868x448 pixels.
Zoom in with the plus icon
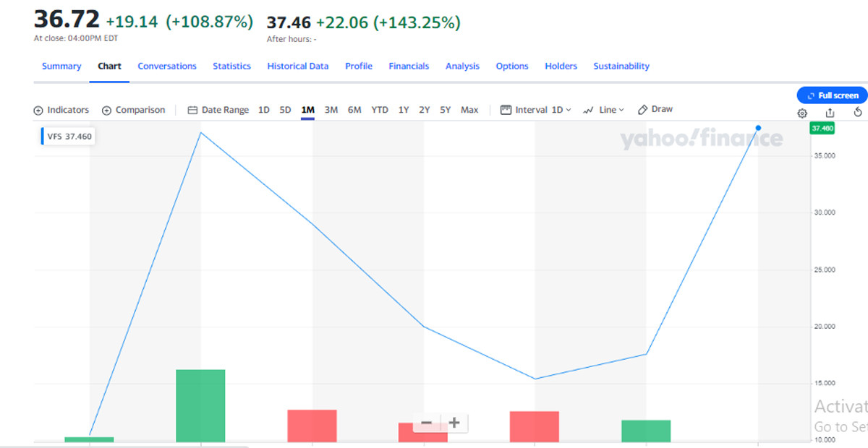(x=454, y=423)
